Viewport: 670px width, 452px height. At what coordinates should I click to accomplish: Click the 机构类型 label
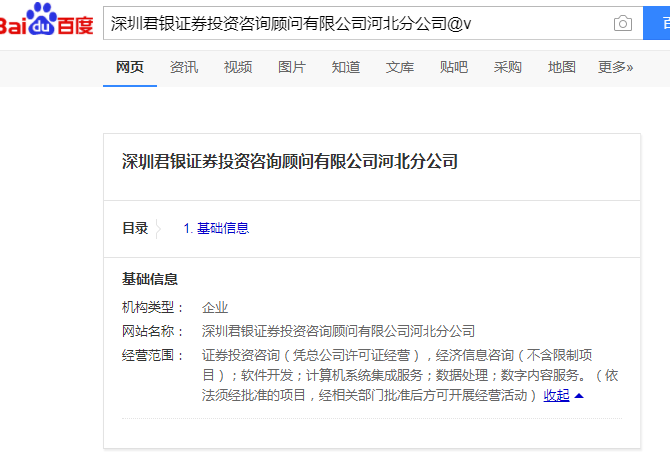tap(152, 308)
